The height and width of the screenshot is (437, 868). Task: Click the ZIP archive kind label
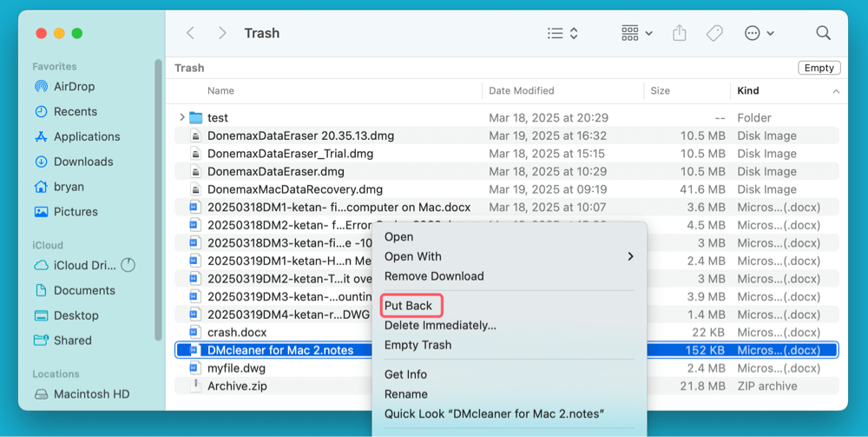[x=767, y=386]
